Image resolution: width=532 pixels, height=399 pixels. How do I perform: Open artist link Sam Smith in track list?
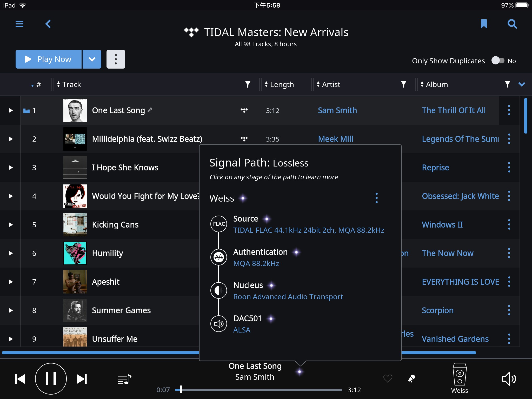click(x=337, y=110)
